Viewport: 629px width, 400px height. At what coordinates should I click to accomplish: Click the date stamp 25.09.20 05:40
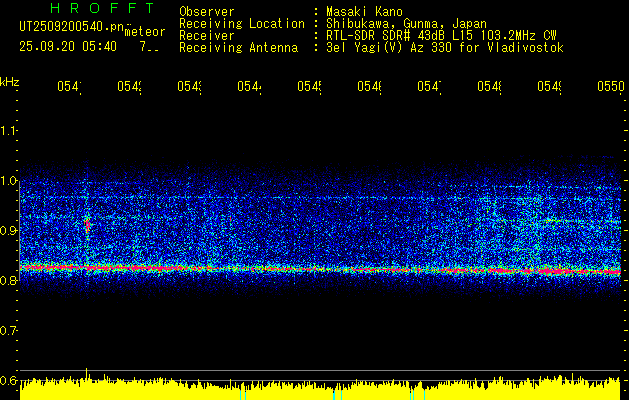pyautogui.click(x=68, y=47)
